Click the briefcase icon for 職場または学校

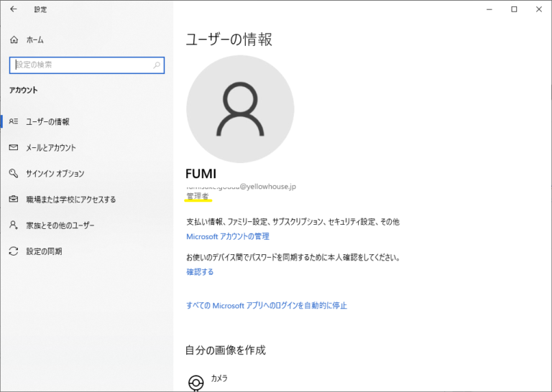click(x=14, y=200)
